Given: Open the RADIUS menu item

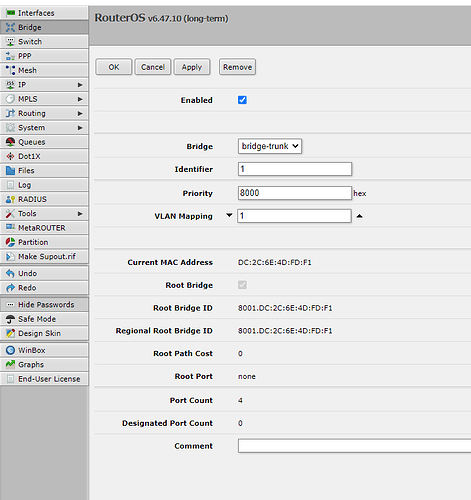Looking at the screenshot, I should tap(44, 199).
